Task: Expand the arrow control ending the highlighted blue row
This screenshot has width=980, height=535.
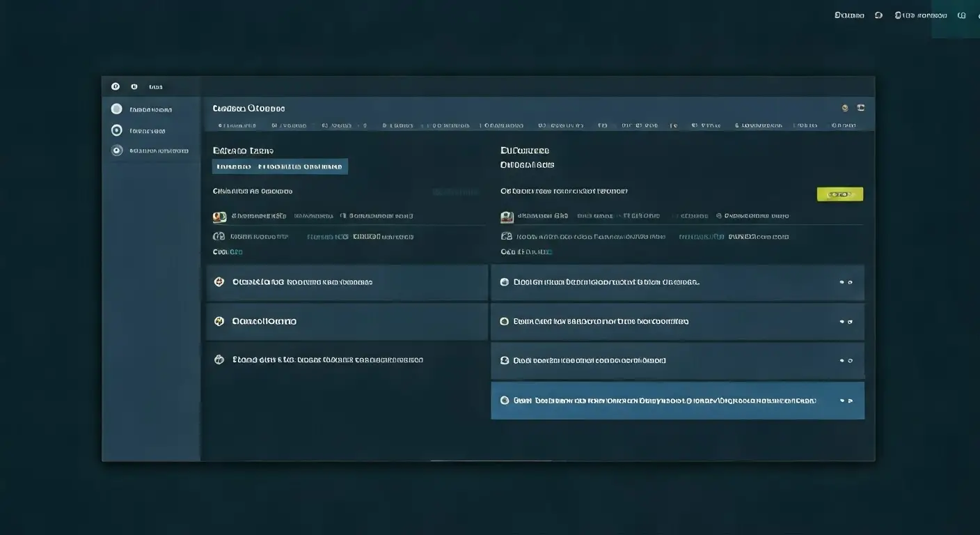Action: pyautogui.click(x=846, y=401)
